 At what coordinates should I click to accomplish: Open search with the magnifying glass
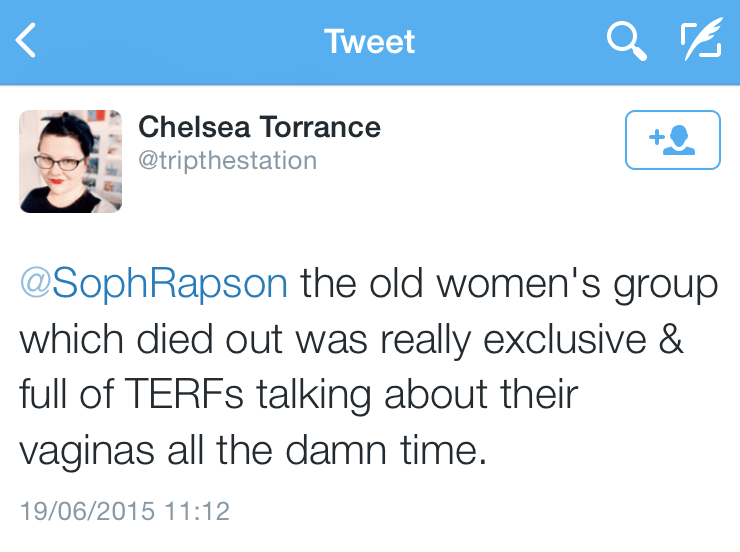tap(626, 41)
